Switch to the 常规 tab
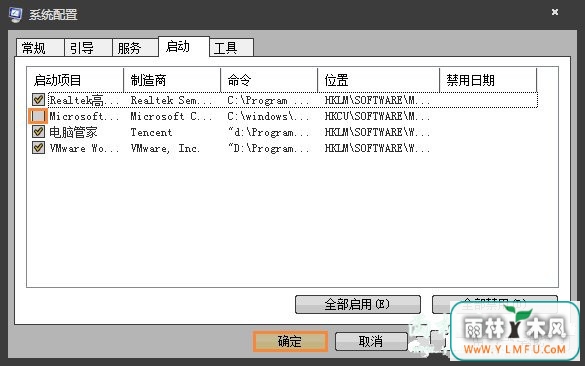585x366 pixels. [x=40, y=48]
